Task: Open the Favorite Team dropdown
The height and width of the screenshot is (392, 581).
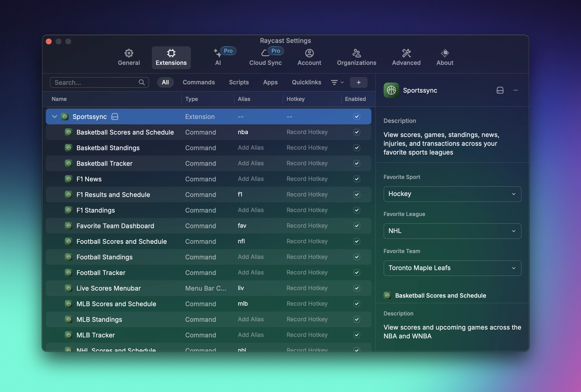Action: [x=452, y=268]
